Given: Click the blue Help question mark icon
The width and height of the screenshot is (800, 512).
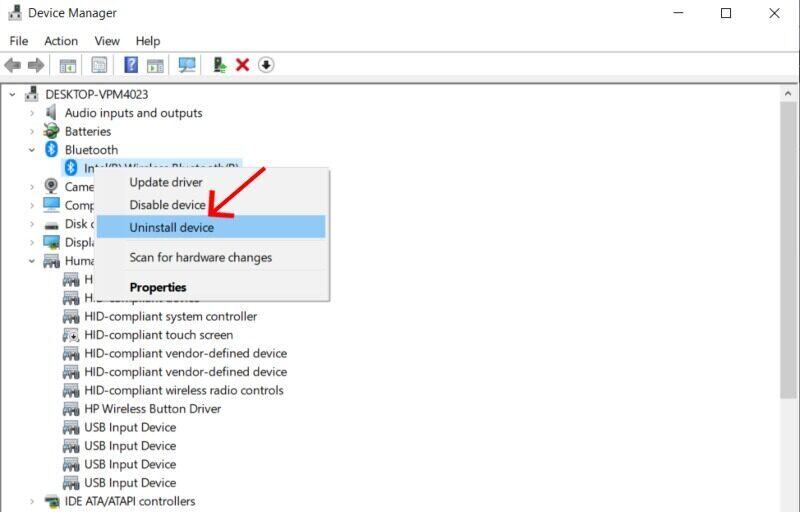Looking at the screenshot, I should pos(131,65).
